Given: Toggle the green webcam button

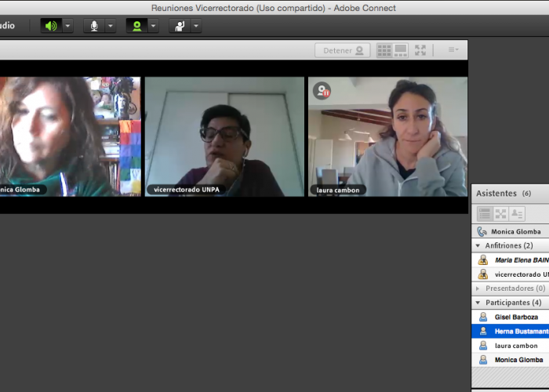Looking at the screenshot, I should pyautogui.click(x=136, y=26).
